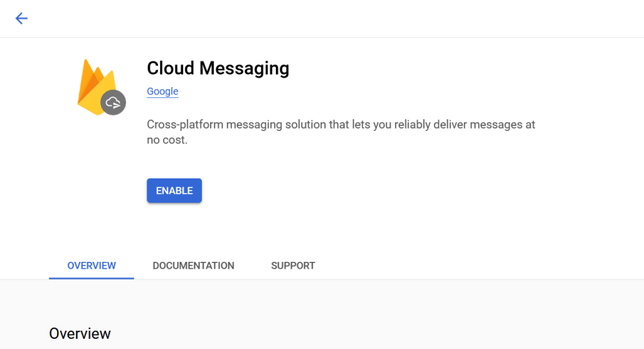
Task: Click the ENABLE button
Action: (x=174, y=190)
